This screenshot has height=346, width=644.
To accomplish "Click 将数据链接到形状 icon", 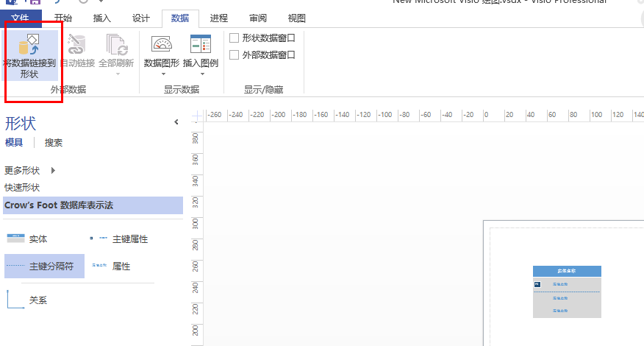I will pos(29,44).
